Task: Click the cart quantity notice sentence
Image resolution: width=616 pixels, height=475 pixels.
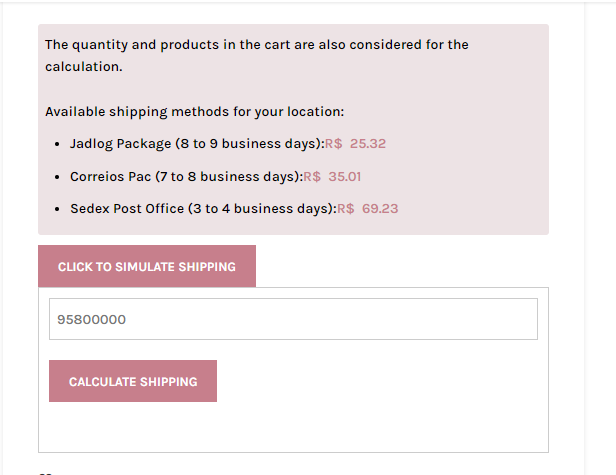Action: (x=257, y=56)
